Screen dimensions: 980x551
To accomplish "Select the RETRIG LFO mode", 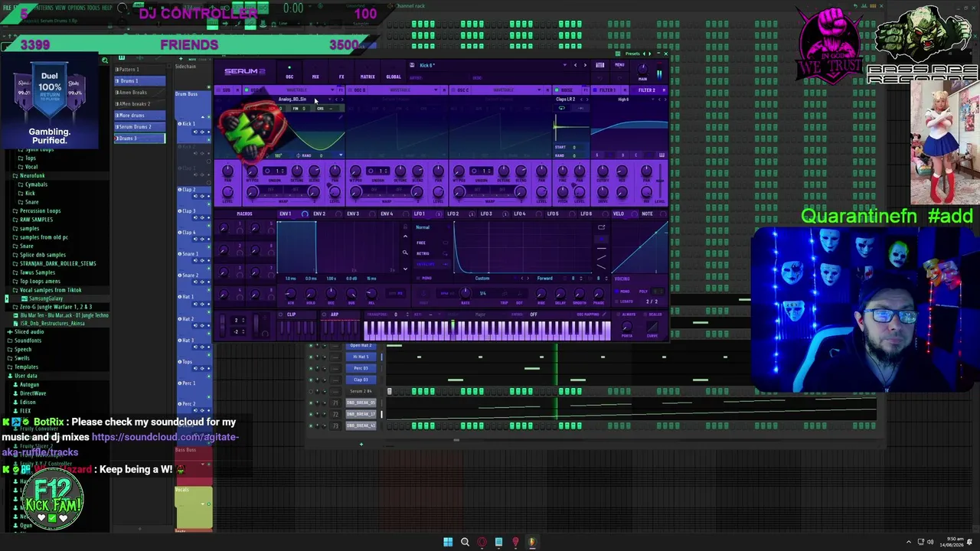I will [423, 253].
